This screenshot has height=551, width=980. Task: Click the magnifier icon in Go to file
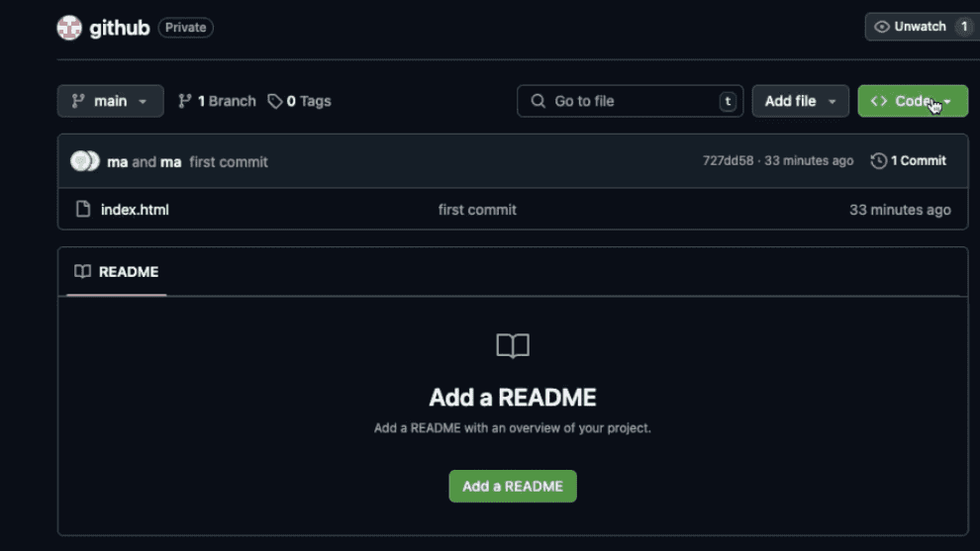[538, 101]
